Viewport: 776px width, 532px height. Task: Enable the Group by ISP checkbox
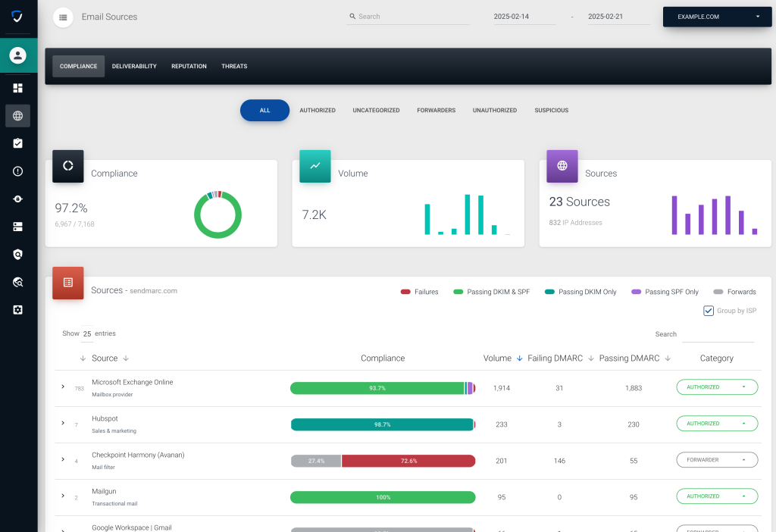tap(708, 310)
